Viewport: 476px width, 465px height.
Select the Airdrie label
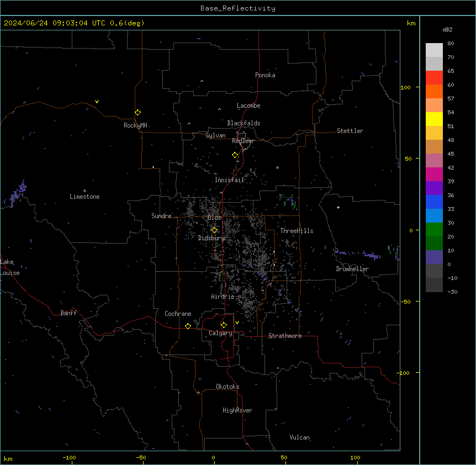(x=223, y=297)
